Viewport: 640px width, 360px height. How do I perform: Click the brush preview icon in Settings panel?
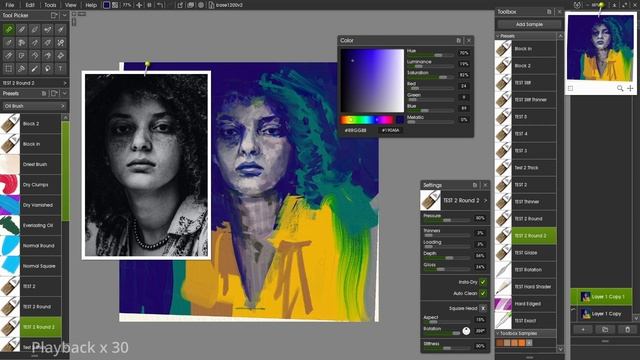point(430,200)
